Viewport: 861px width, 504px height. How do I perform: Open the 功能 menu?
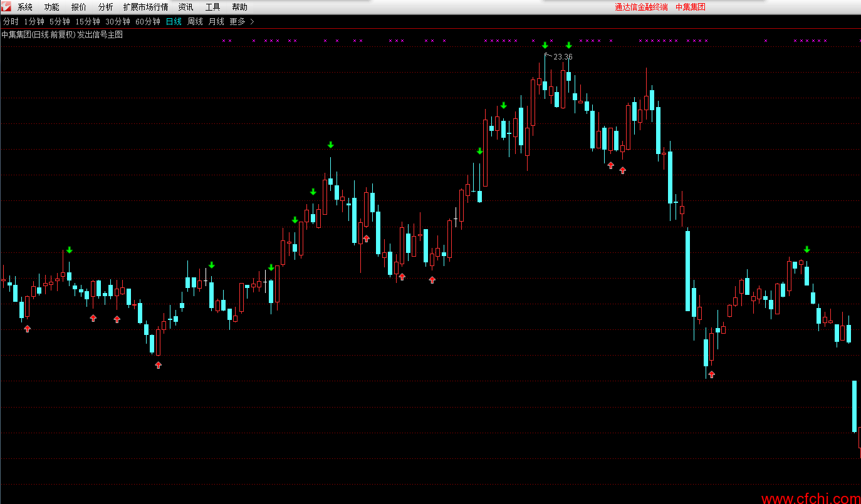coord(52,8)
